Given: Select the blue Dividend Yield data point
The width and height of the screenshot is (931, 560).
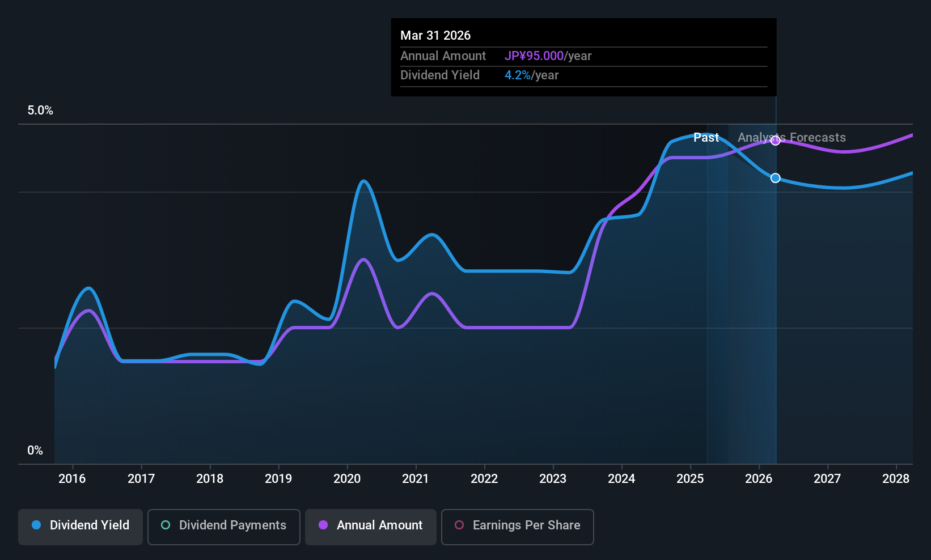Looking at the screenshot, I should tap(775, 178).
